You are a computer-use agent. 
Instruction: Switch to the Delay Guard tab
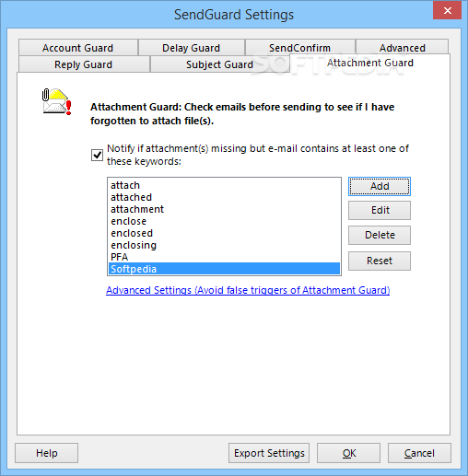(192, 48)
